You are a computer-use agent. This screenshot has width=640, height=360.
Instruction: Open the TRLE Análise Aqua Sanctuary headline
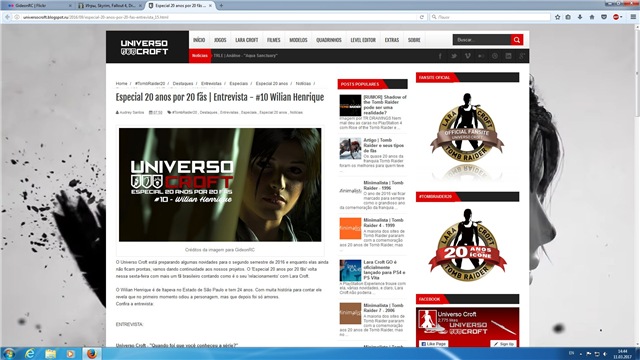[245, 56]
